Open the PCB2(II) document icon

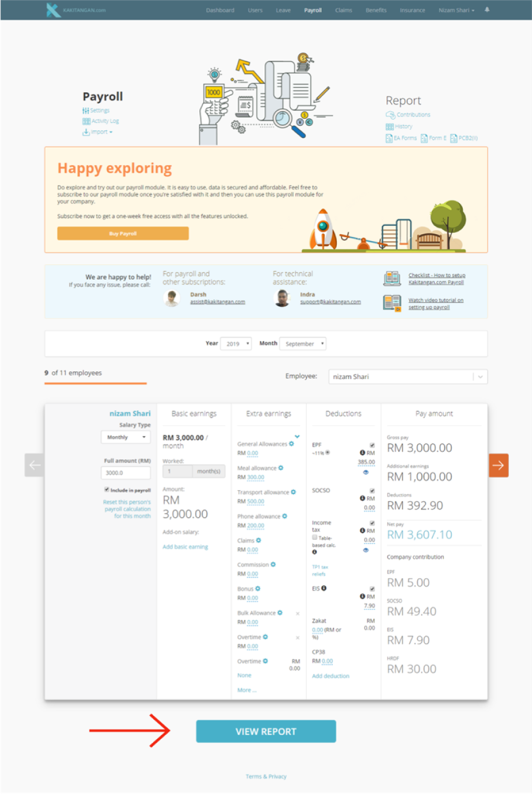coord(453,138)
